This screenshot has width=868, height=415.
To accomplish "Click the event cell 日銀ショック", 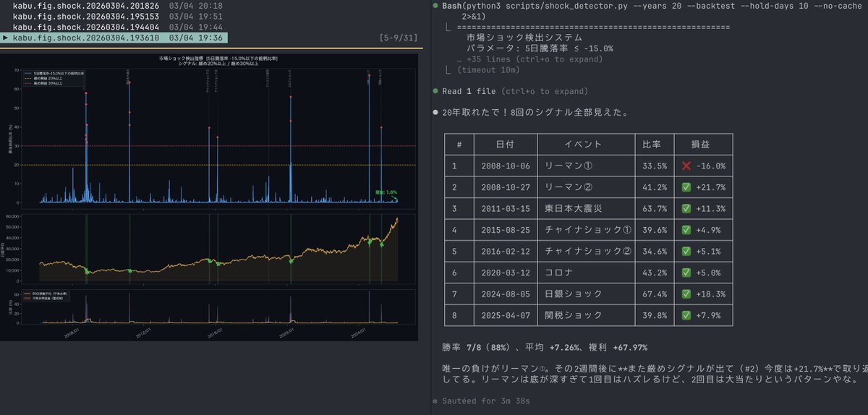I will [x=573, y=294].
